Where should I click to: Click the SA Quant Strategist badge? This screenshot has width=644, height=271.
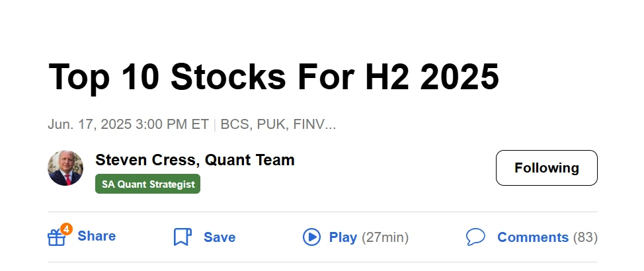(x=147, y=184)
